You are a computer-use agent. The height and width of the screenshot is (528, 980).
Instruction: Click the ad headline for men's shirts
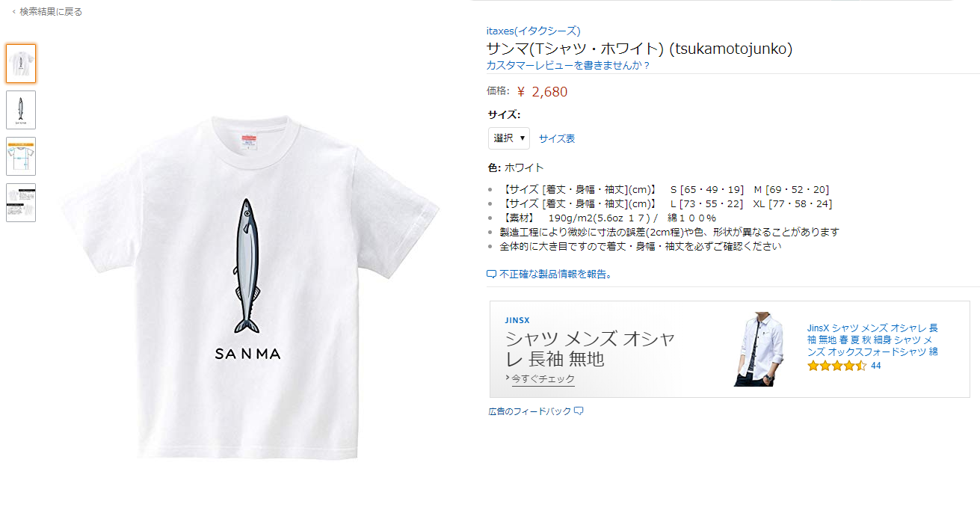tap(591, 349)
